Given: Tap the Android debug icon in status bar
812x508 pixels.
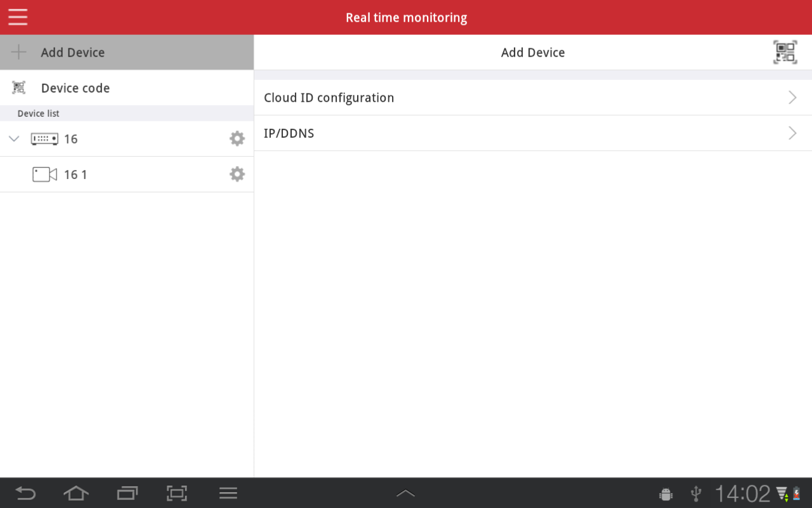Looking at the screenshot, I should click(665, 493).
